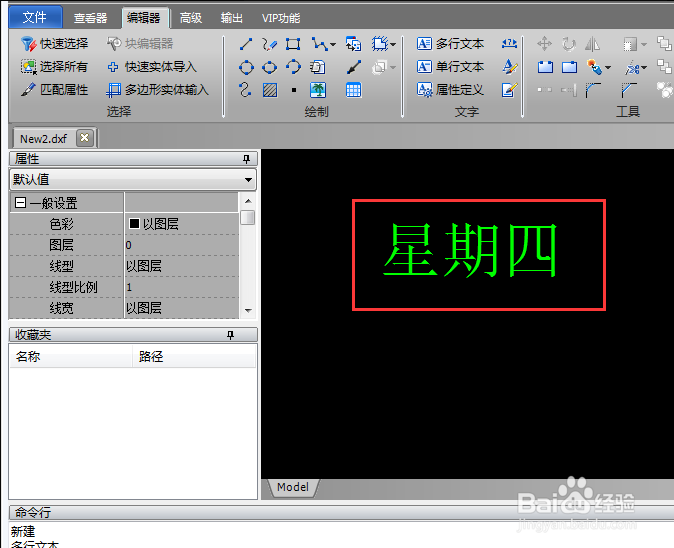The image size is (674, 548).
Task: Open the File (文件) menu
Action: click(35, 17)
